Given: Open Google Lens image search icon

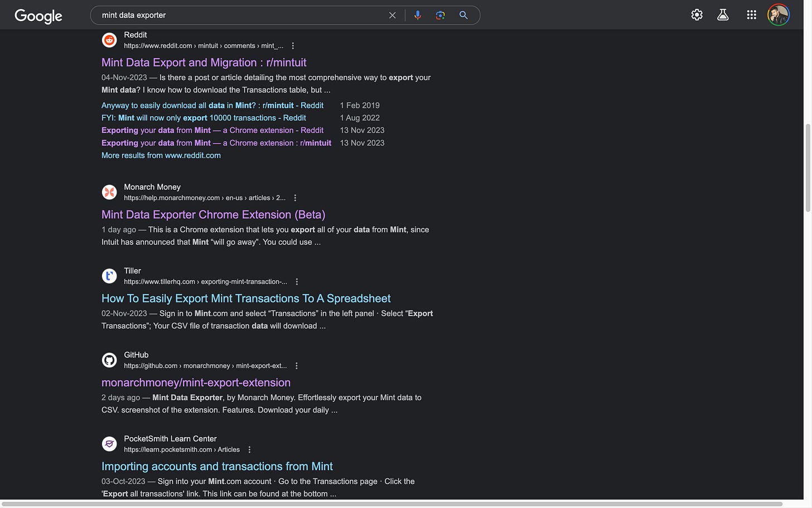Looking at the screenshot, I should click(x=440, y=15).
